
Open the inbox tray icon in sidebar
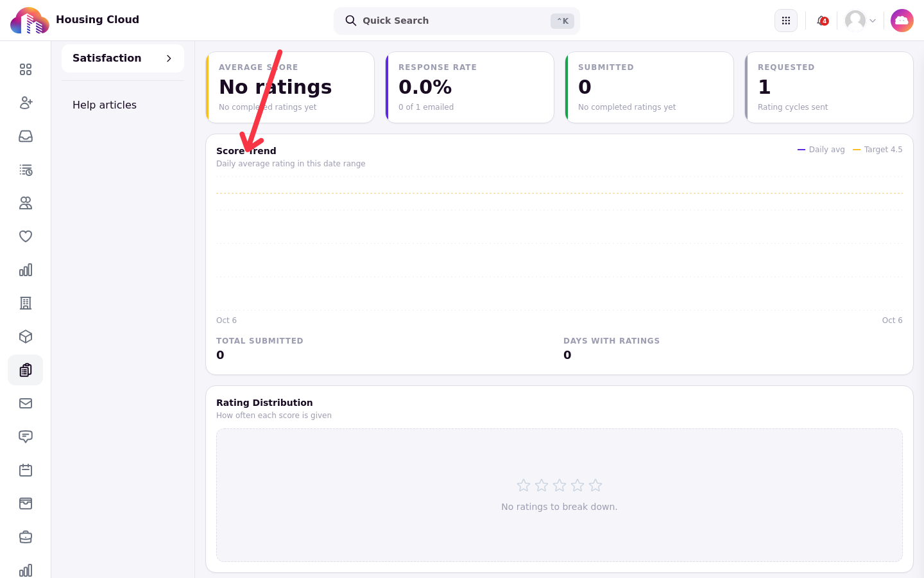pyautogui.click(x=26, y=136)
